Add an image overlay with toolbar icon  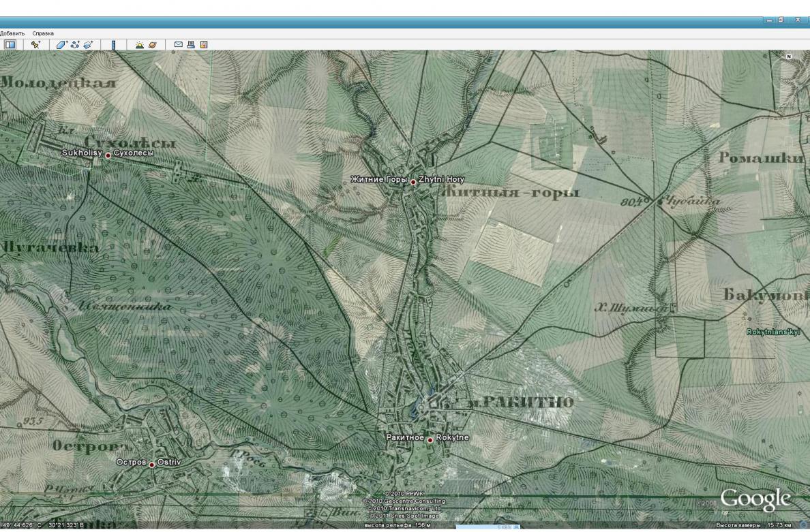click(89, 45)
